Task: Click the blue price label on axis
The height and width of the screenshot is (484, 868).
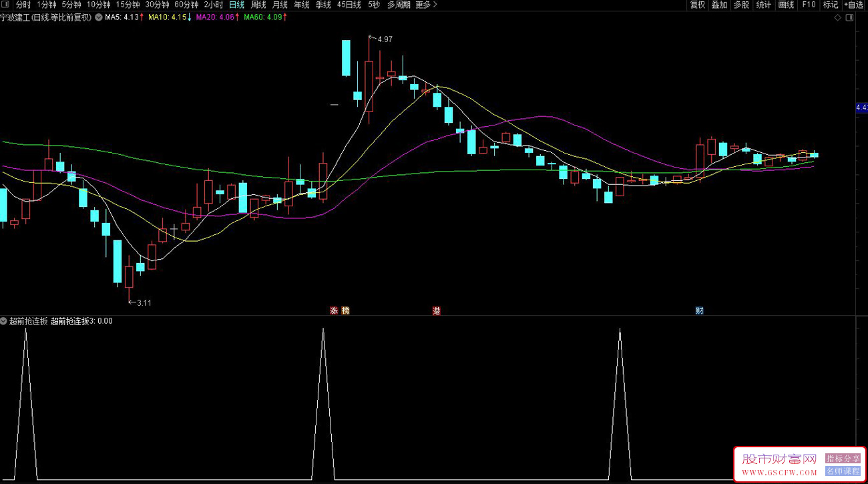Action: (x=861, y=107)
